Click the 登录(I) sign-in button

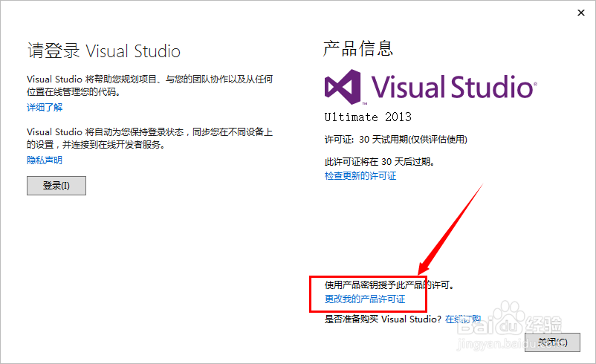coord(56,186)
